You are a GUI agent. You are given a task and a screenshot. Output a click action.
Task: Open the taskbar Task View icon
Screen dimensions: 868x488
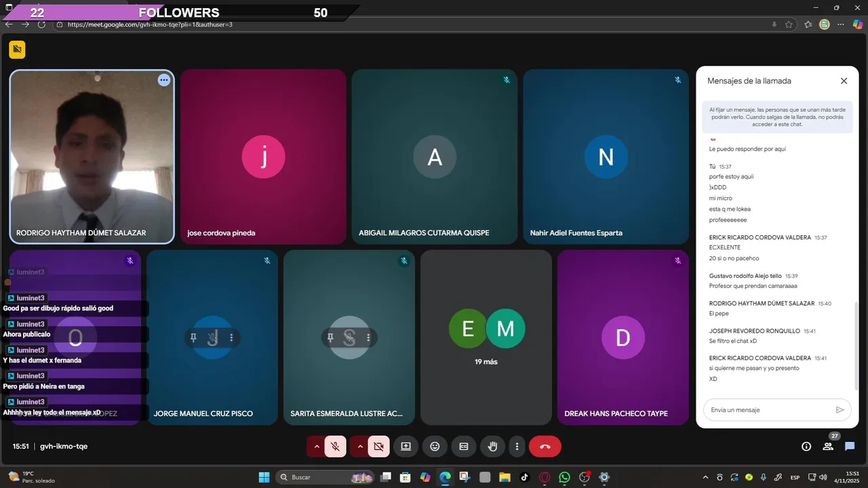tap(385, 477)
